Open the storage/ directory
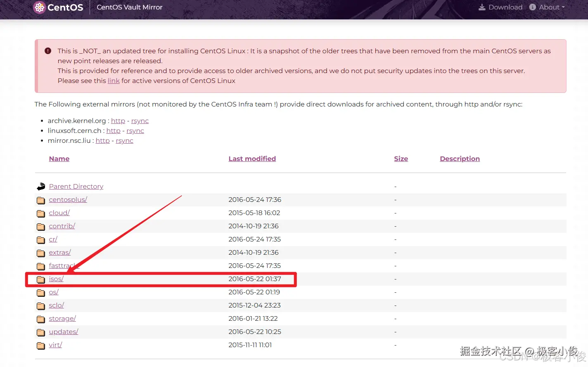588x367 pixels. click(x=62, y=318)
